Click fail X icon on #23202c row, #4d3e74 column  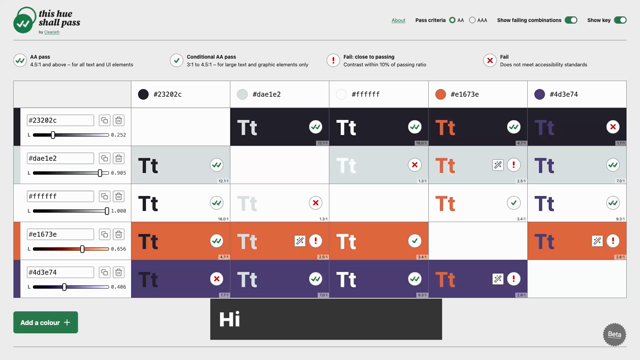point(613,127)
